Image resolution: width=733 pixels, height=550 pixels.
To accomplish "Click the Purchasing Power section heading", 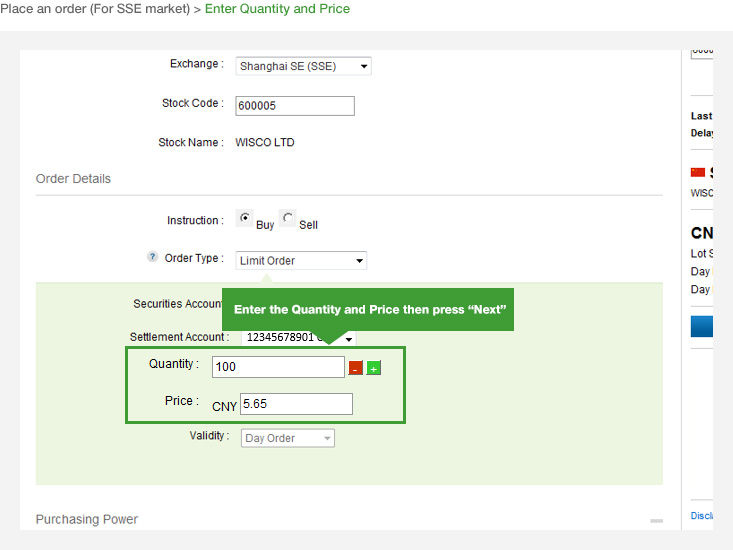I will (x=87, y=519).
